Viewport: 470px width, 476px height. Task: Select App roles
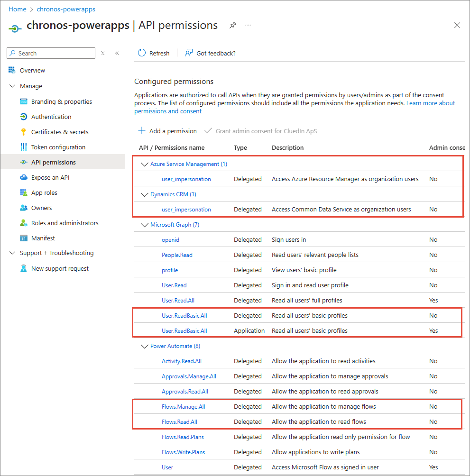click(x=44, y=192)
